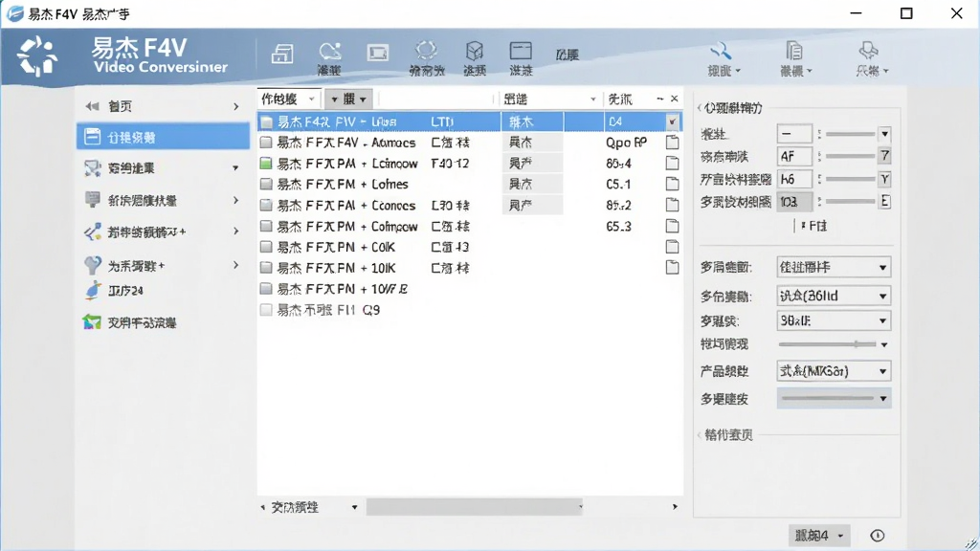Tick the checkbox in the C5.1 row
This screenshot has height=551, width=980.
[266, 185]
